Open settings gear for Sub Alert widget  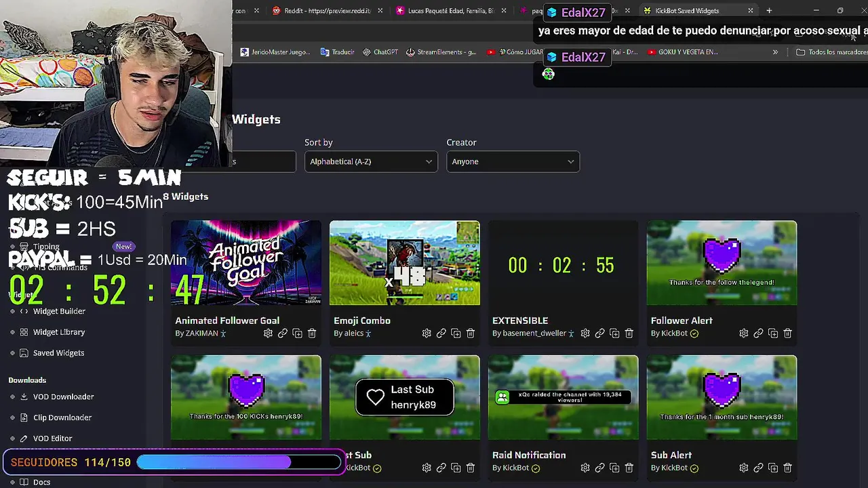[744, 468]
